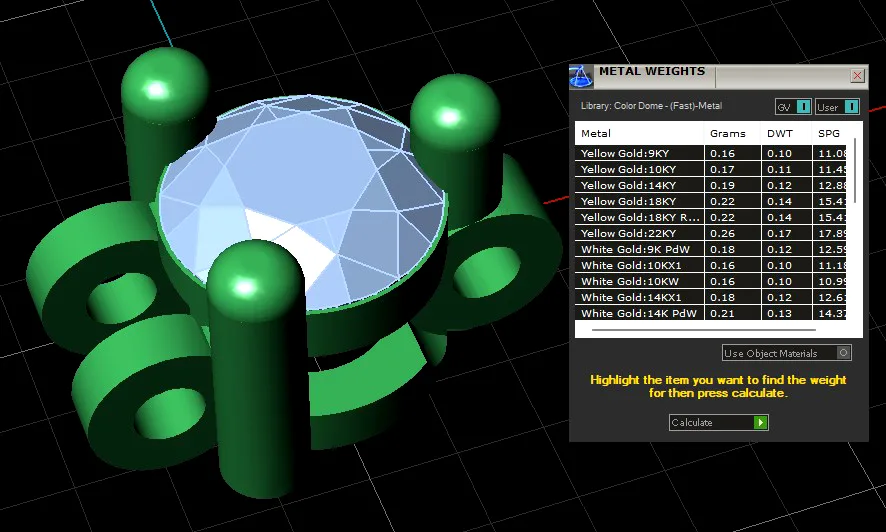
Task: Select the Yellow Gold:10KY row
Action: click(x=711, y=169)
